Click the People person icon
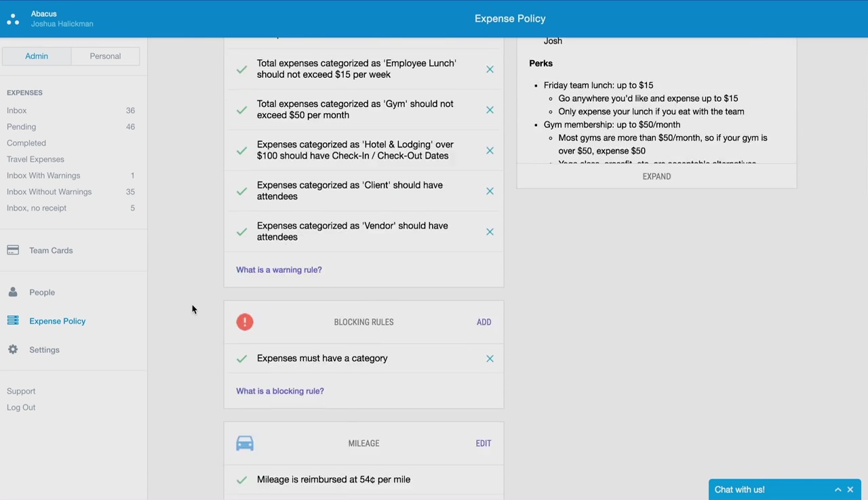Viewport: 868px width, 500px height. (x=13, y=293)
